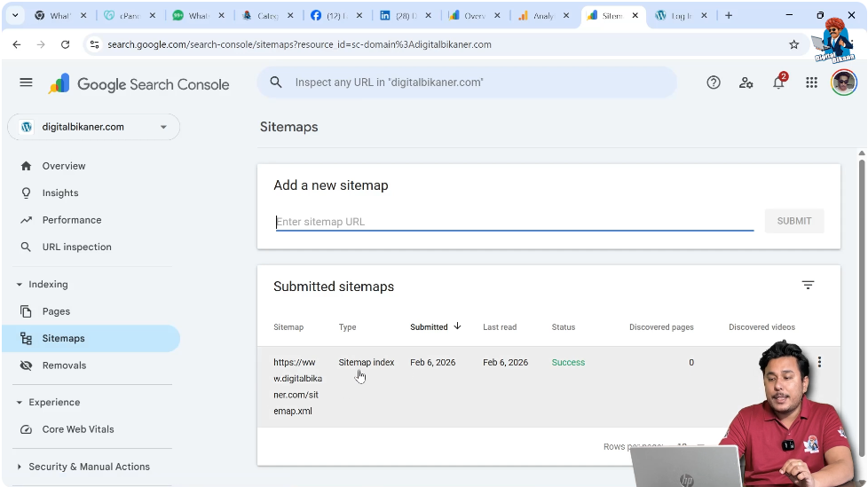Click the Inspect any URL search box
This screenshot has width=868, height=487.
click(467, 82)
